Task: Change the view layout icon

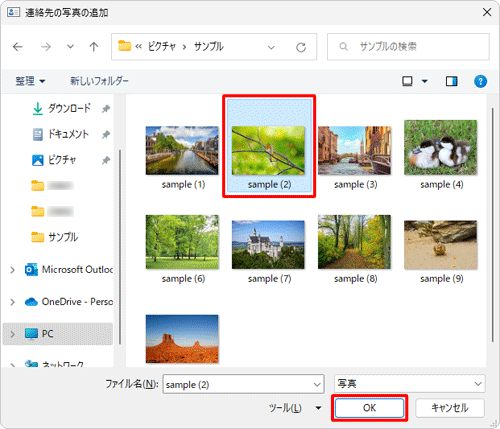Action: (407, 81)
